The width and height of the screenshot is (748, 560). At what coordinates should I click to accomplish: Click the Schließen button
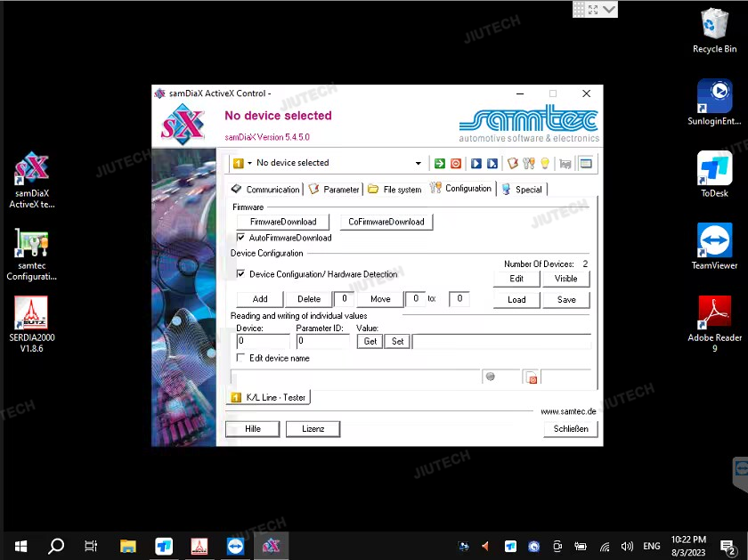tap(571, 429)
